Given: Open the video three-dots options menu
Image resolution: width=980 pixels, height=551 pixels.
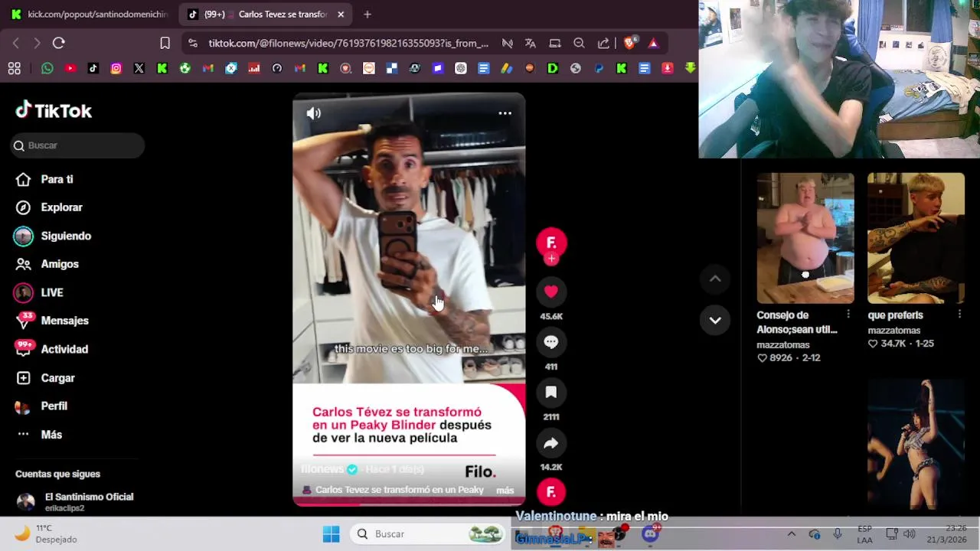Looking at the screenshot, I should (505, 113).
